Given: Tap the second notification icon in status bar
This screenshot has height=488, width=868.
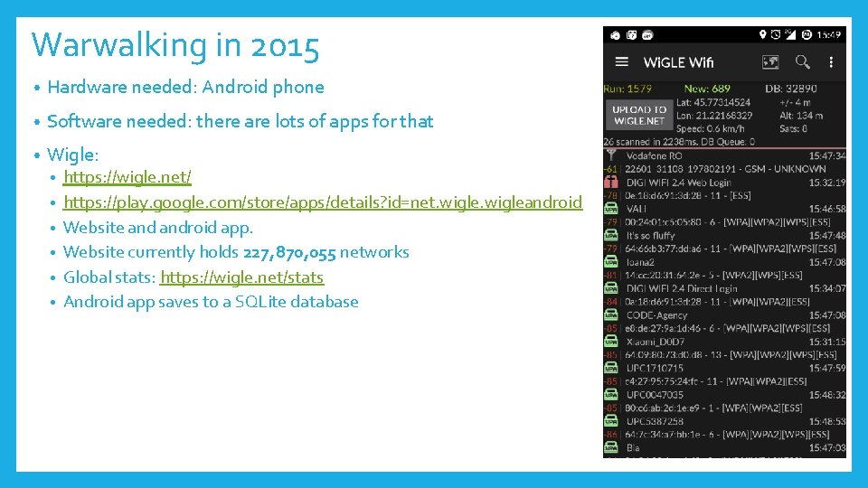Looking at the screenshot, I should [x=631, y=35].
